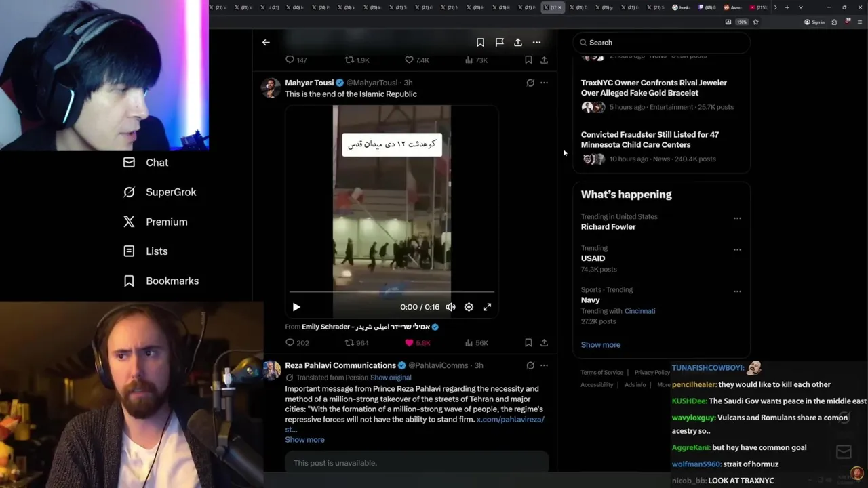Reply to the post with 202 comments
Viewport: 868px width, 488px height.
[x=297, y=342]
